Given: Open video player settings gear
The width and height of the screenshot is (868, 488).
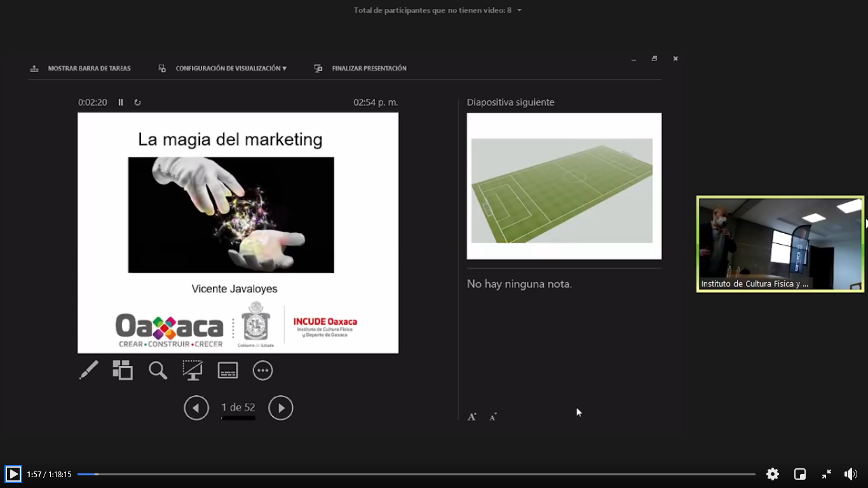Looking at the screenshot, I should 773,474.
